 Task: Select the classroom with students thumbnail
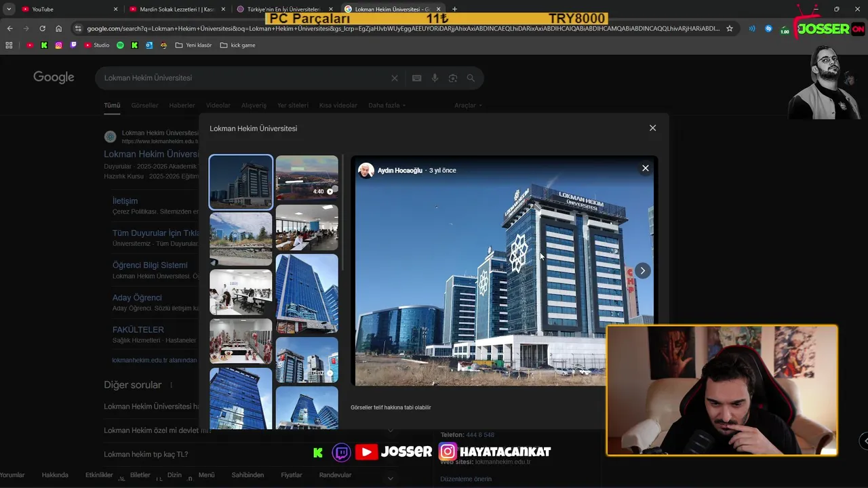click(x=307, y=228)
